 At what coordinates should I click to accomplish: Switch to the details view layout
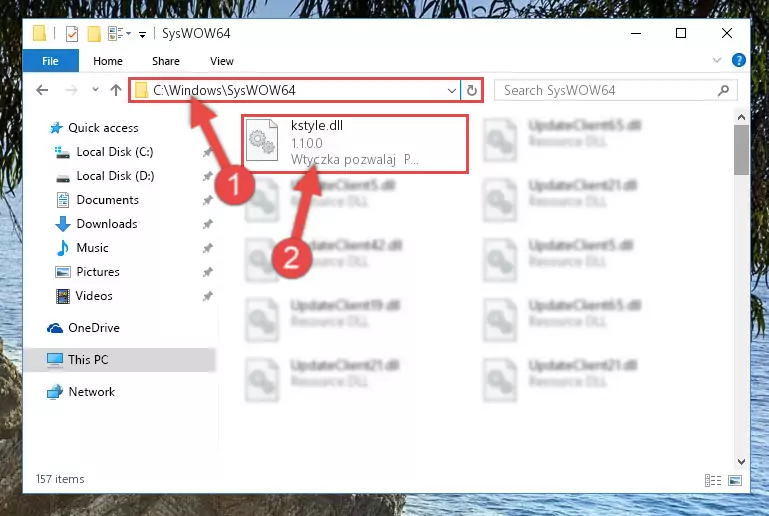pos(713,481)
